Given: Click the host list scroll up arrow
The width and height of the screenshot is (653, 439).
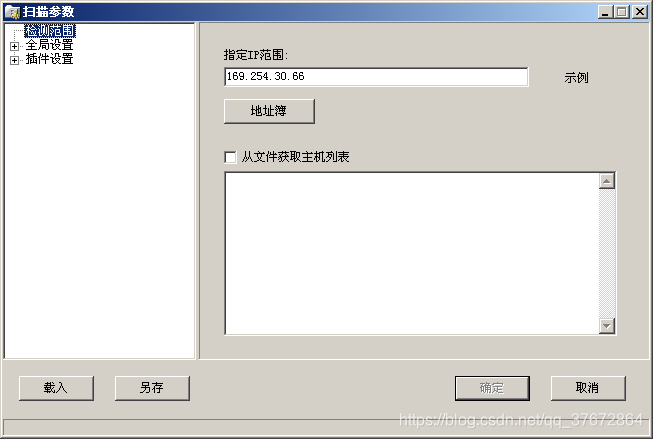Looking at the screenshot, I should 607,181.
